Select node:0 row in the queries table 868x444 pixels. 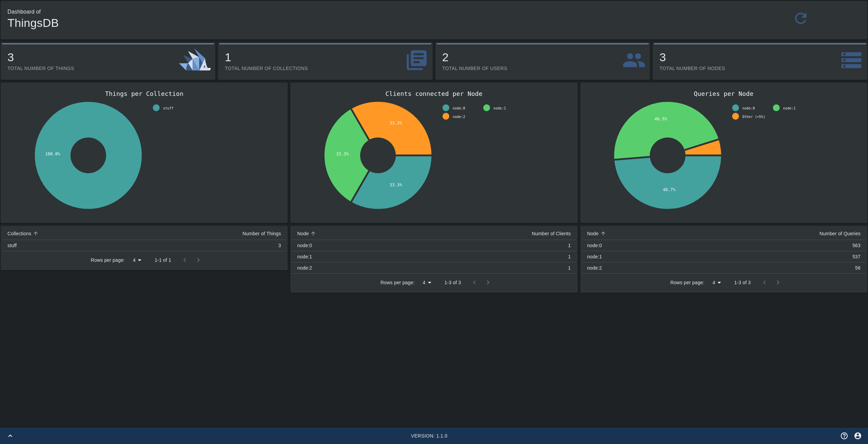[724, 245]
